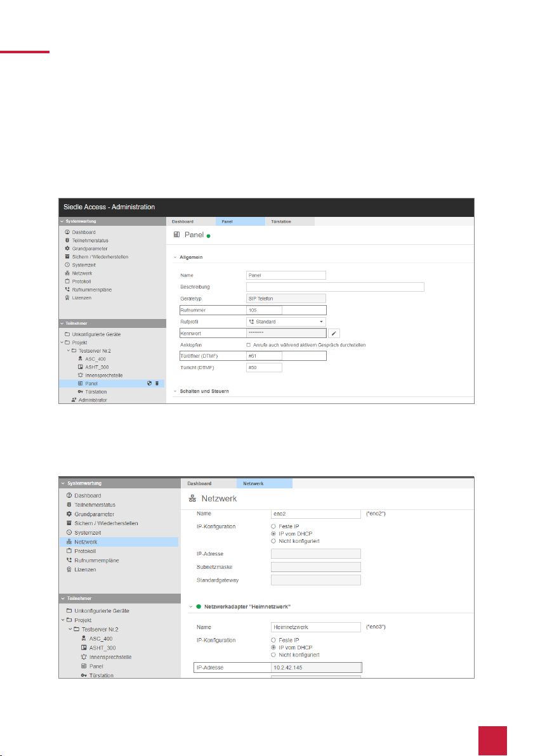Click trash icon on highlighted Panel tree row
Viewport: 533px width, 756px height.
(x=157, y=383)
